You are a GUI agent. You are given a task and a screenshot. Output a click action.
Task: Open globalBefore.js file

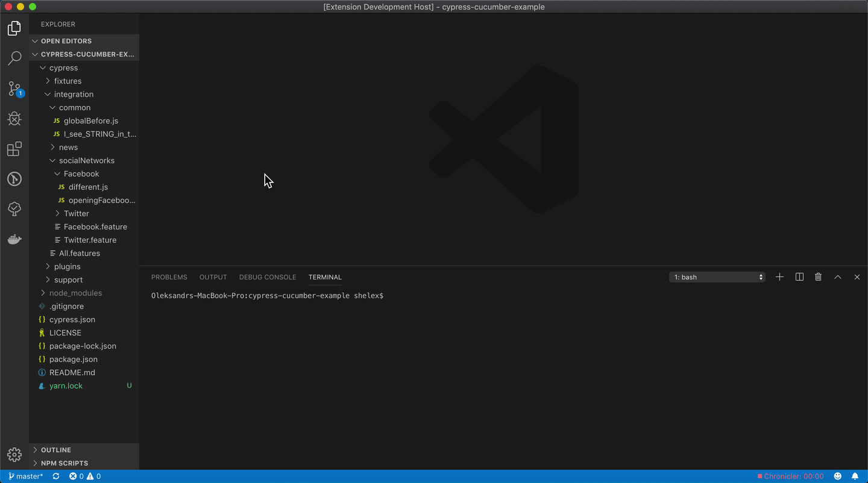(x=84, y=120)
